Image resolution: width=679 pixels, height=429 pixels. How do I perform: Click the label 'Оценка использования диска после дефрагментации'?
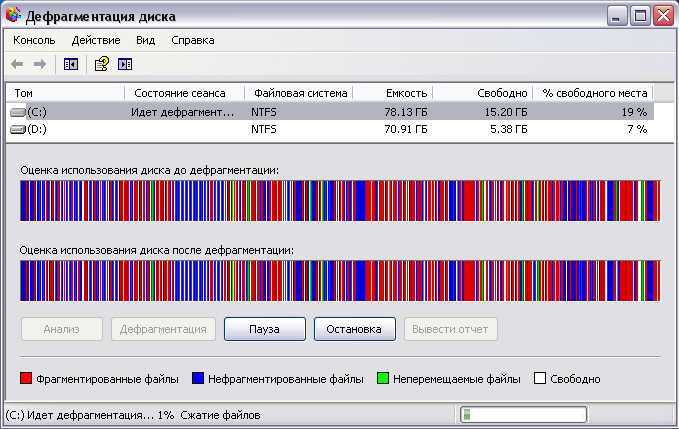(x=157, y=250)
